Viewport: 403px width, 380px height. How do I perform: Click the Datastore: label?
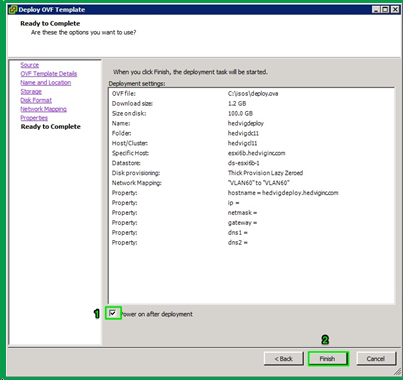(126, 163)
